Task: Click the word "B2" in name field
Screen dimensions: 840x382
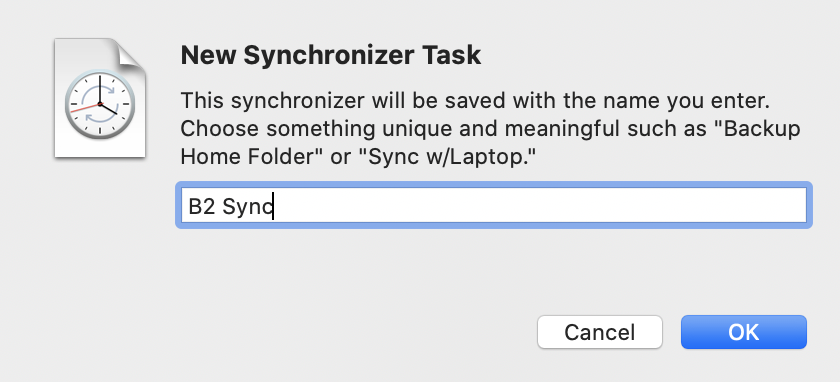Action: click(x=201, y=206)
